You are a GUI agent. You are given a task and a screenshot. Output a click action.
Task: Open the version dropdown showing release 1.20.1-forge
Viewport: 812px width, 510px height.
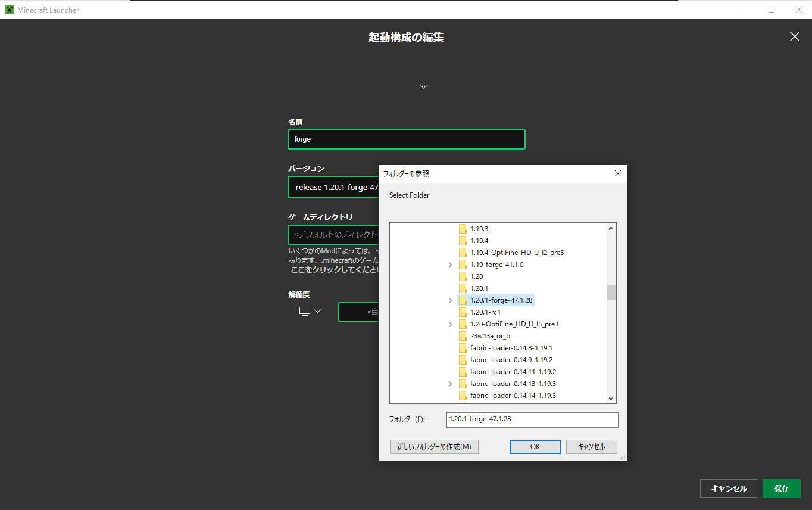333,187
